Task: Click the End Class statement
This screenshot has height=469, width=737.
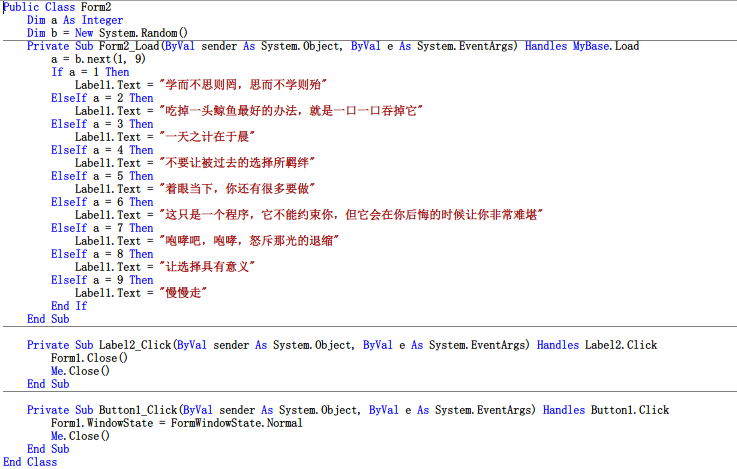Action: point(30,462)
